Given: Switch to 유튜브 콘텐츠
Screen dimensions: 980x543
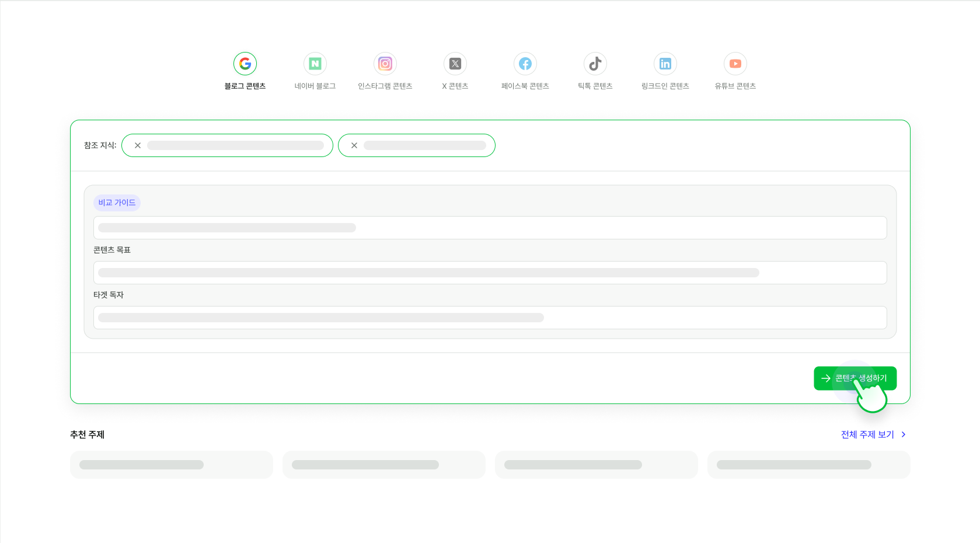Looking at the screenshot, I should 735,64.
